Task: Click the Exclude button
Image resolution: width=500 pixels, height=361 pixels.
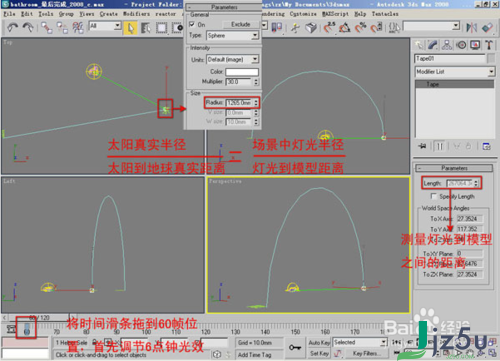Action: [x=241, y=24]
